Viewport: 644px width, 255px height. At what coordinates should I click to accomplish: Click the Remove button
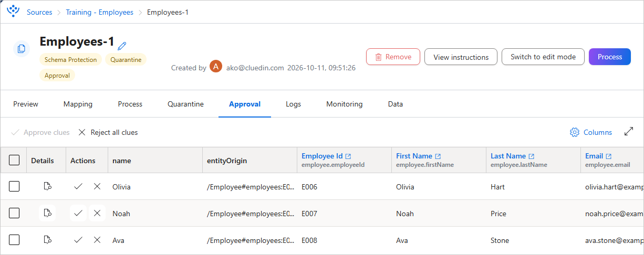click(x=393, y=57)
